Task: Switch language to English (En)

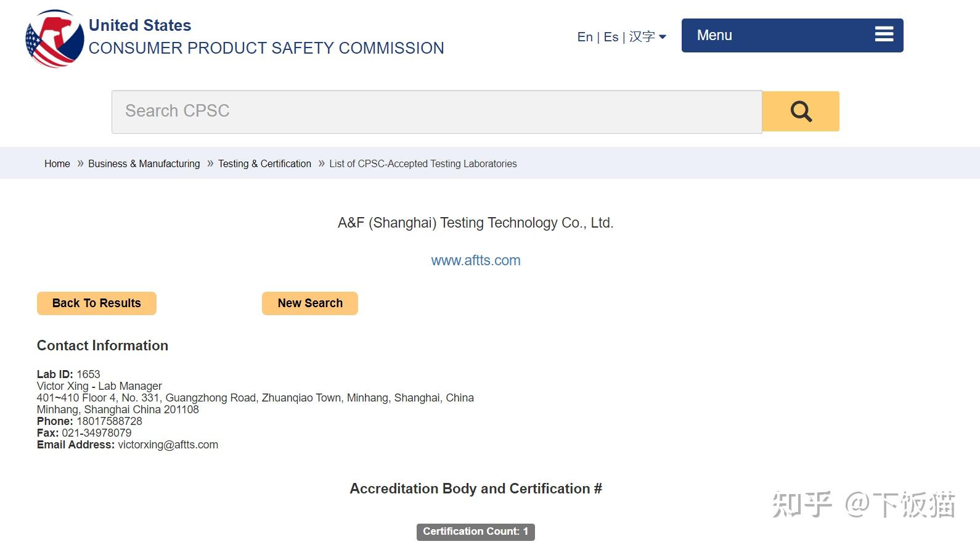Action: (x=584, y=37)
